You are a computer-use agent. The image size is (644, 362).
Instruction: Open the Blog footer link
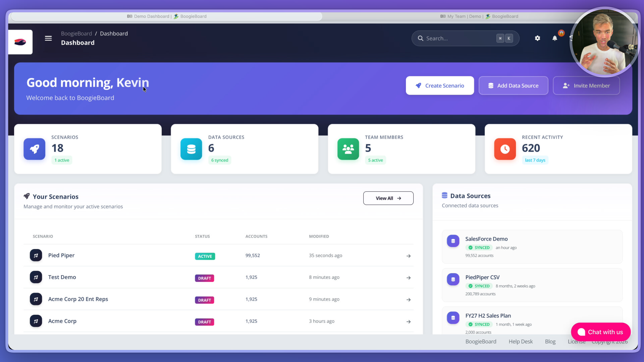tap(550, 342)
